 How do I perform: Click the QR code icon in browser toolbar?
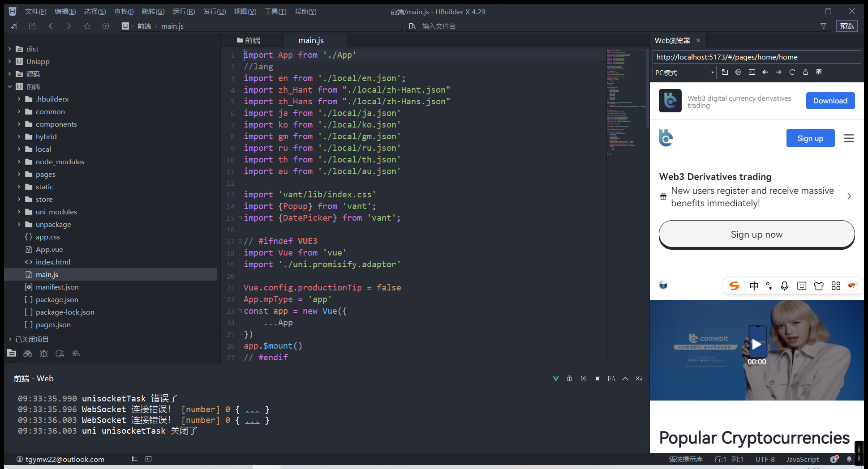pos(819,72)
